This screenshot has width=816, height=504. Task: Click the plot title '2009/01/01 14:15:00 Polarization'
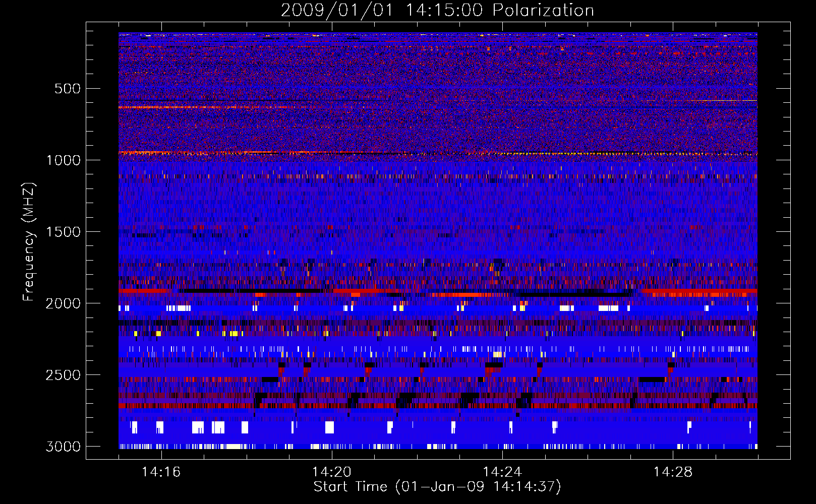click(437, 10)
